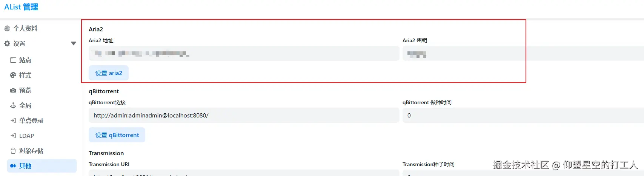The height and width of the screenshot is (176, 644).
Task: Open the 对象存储 settings page
Action: pos(31,151)
